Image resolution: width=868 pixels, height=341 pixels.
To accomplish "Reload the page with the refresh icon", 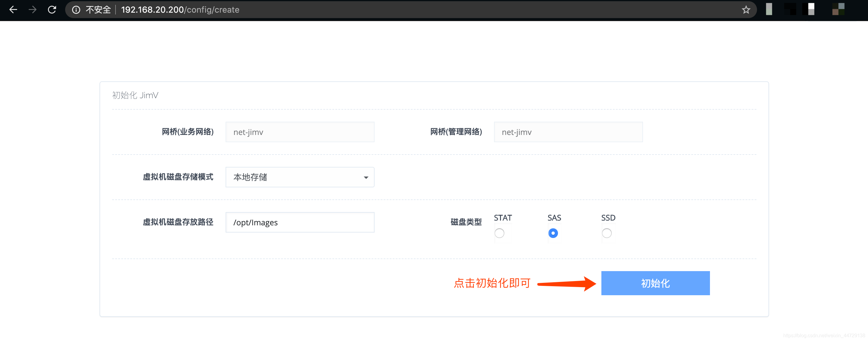I will pyautogui.click(x=52, y=10).
